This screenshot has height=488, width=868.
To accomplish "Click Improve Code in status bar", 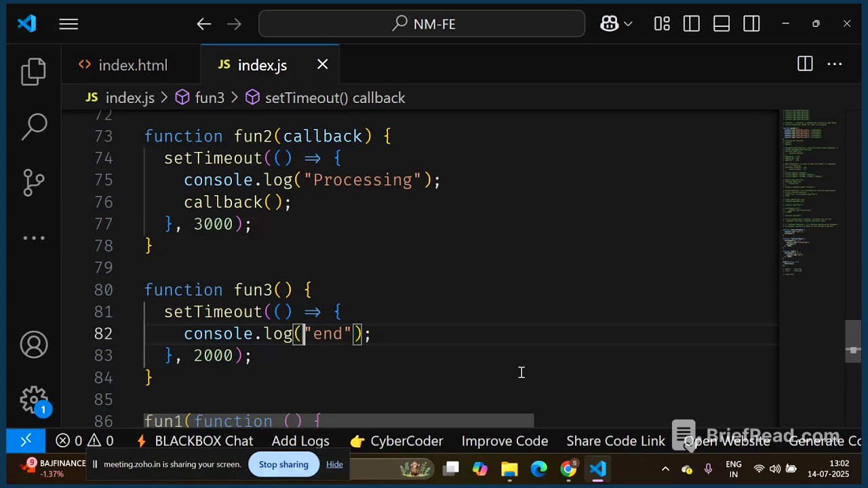I will point(505,441).
